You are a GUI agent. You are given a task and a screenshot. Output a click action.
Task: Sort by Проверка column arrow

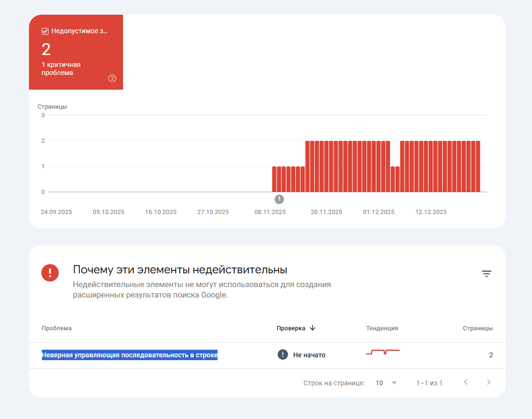[x=313, y=328]
